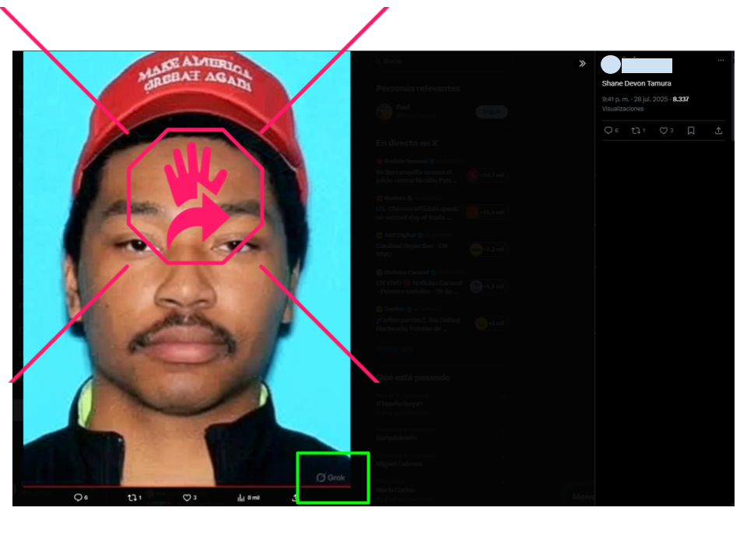The height and width of the screenshot is (560, 747).
Task: Click reply icon below the photo
Action: [78, 497]
